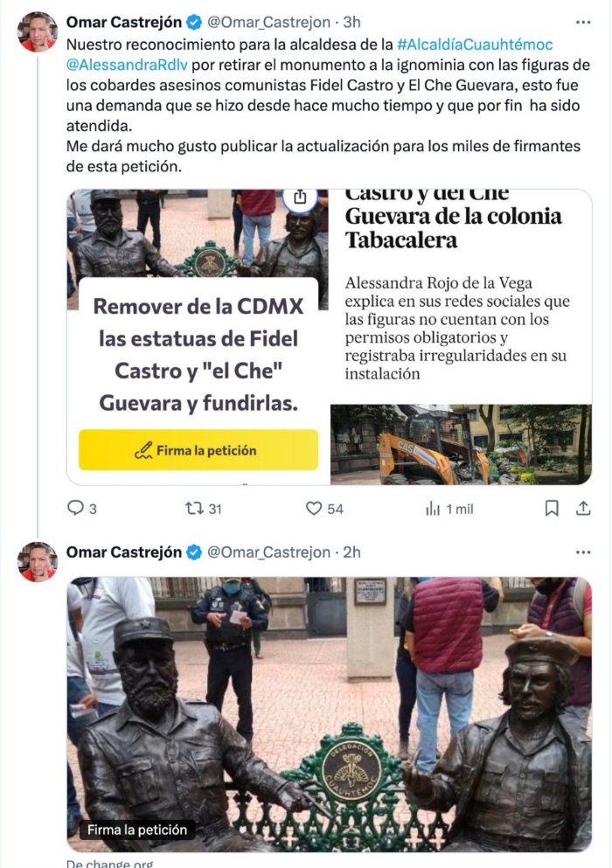
Task: Open the three-dot menu on second tweet
Action: click(x=583, y=552)
